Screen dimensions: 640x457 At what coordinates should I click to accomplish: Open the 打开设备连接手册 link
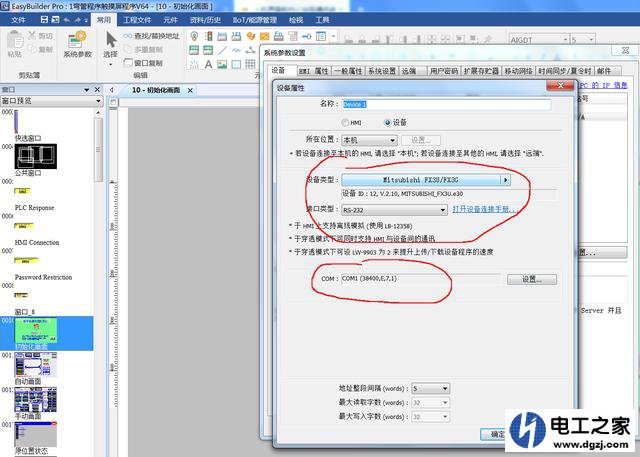[x=483, y=210]
